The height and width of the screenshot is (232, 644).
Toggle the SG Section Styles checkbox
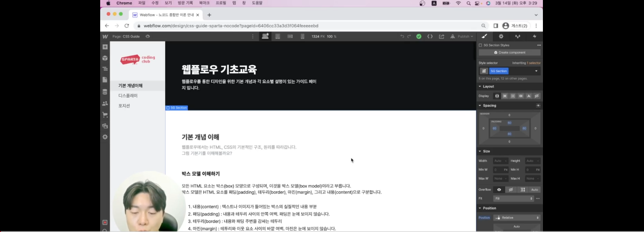click(x=480, y=45)
